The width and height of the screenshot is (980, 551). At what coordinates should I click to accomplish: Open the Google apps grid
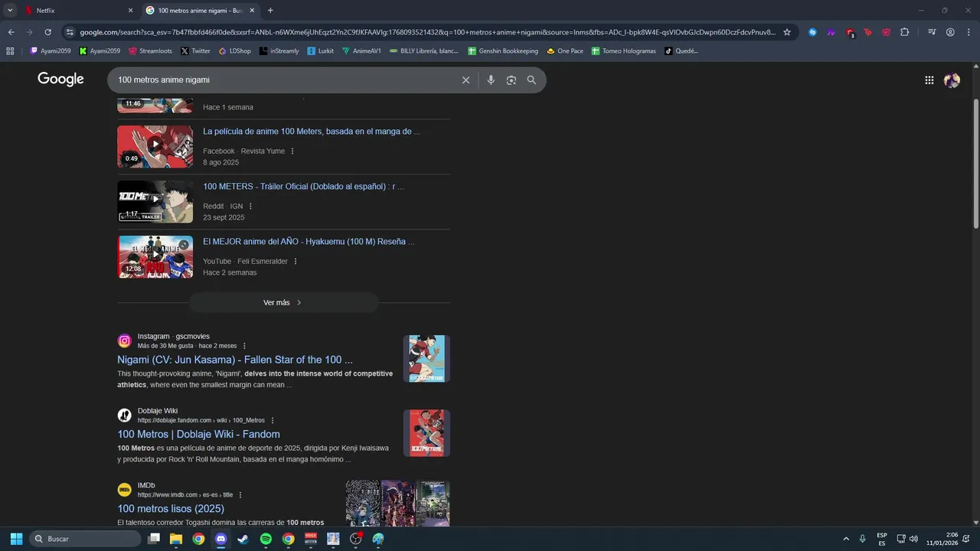(x=929, y=80)
